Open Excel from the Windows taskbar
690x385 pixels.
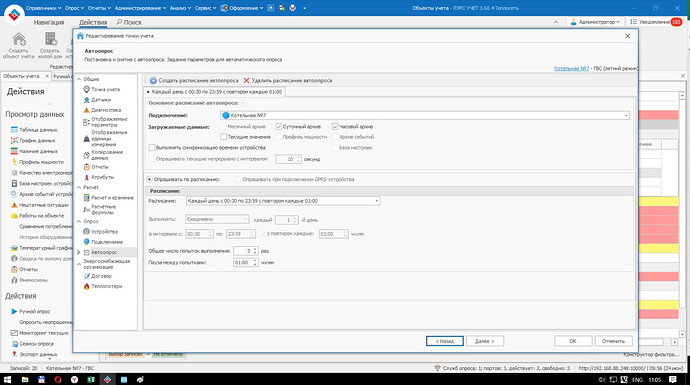tap(91, 379)
